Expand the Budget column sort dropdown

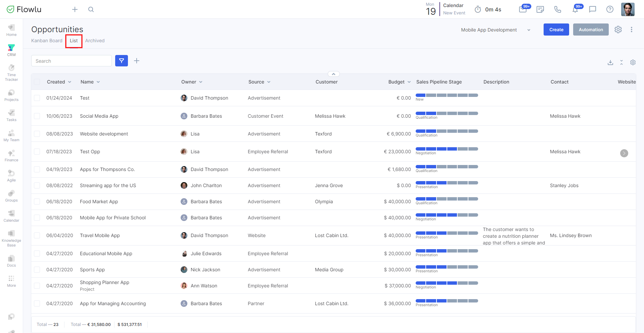(409, 82)
